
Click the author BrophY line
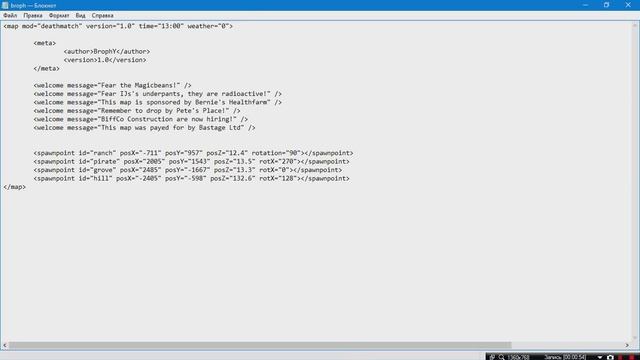[x=107, y=51]
